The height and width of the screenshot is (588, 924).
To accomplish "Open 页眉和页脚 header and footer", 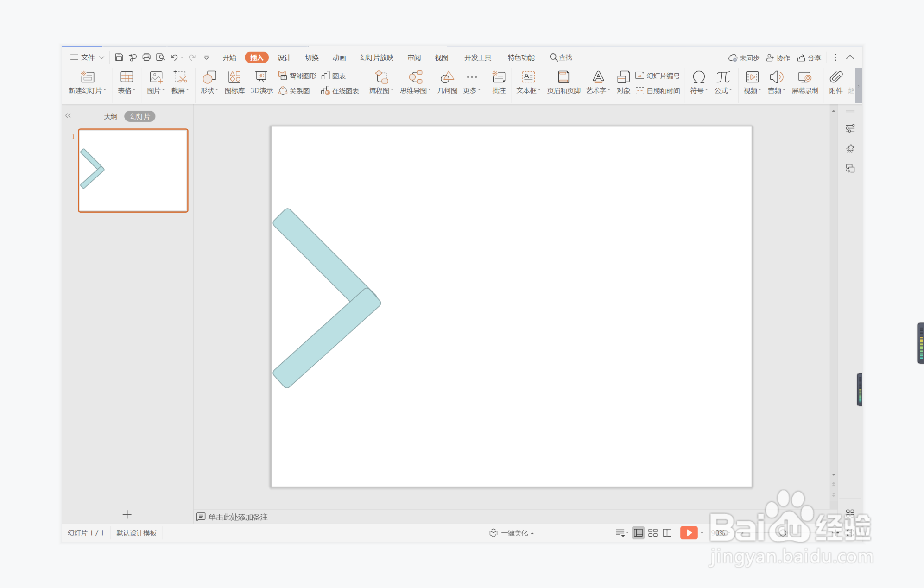I will 563,82.
